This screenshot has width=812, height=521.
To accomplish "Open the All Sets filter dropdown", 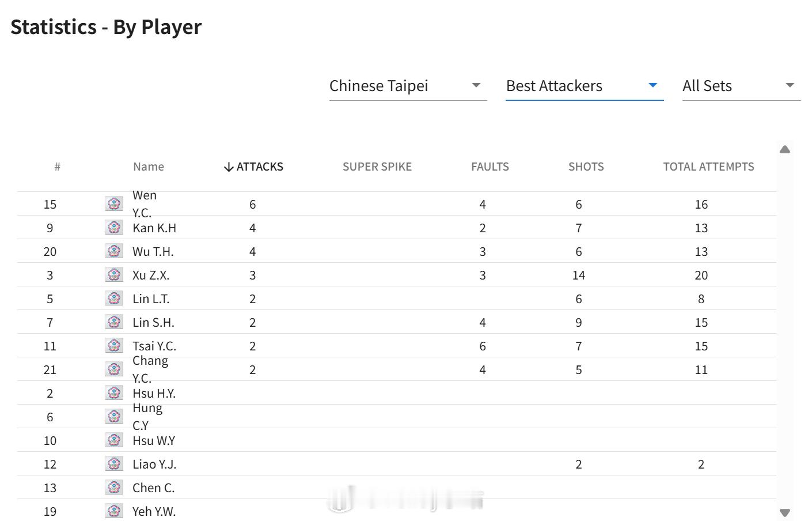I will 741,86.
